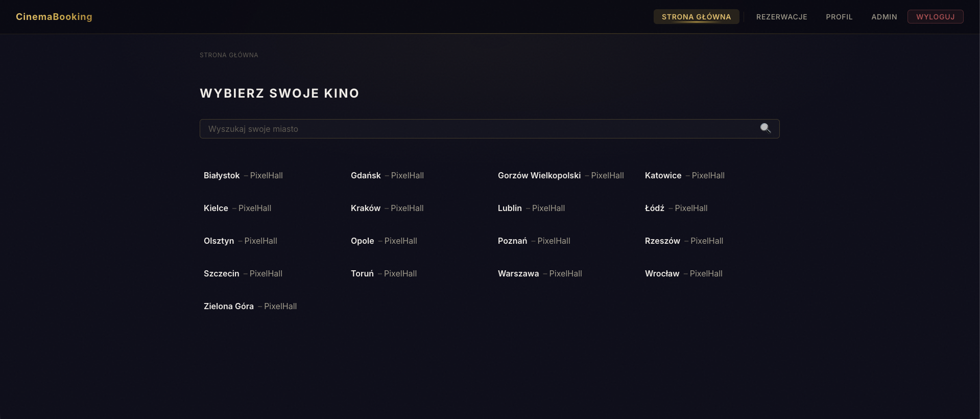This screenshot has width=980, height=419.
Task: Choose Kraków PixelHall cinema
Action: [387, 208]
